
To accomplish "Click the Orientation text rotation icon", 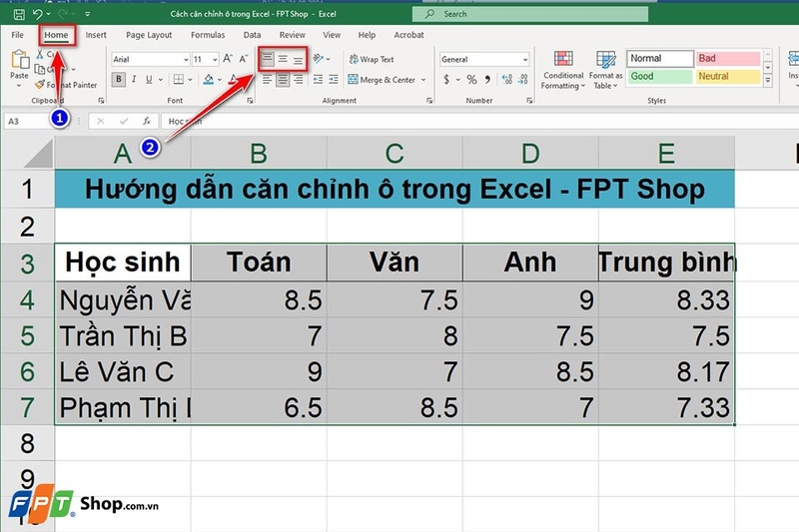I will (319, 59).
